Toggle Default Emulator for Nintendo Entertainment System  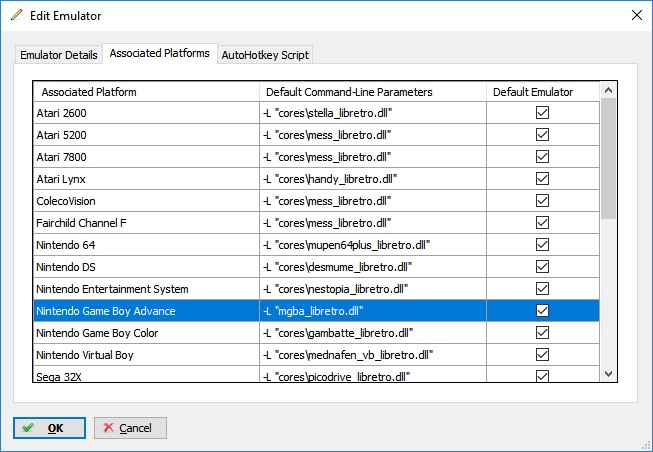click(x=542, y=289)
